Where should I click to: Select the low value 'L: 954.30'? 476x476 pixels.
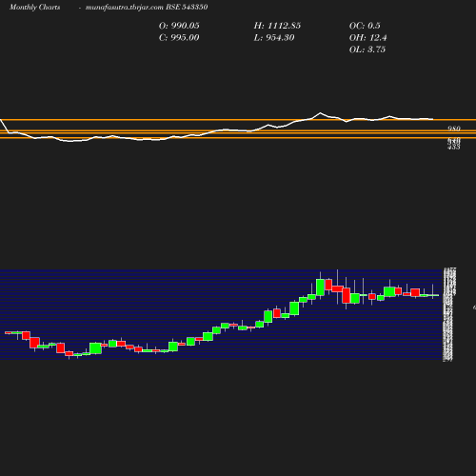(x=274, y=38)
